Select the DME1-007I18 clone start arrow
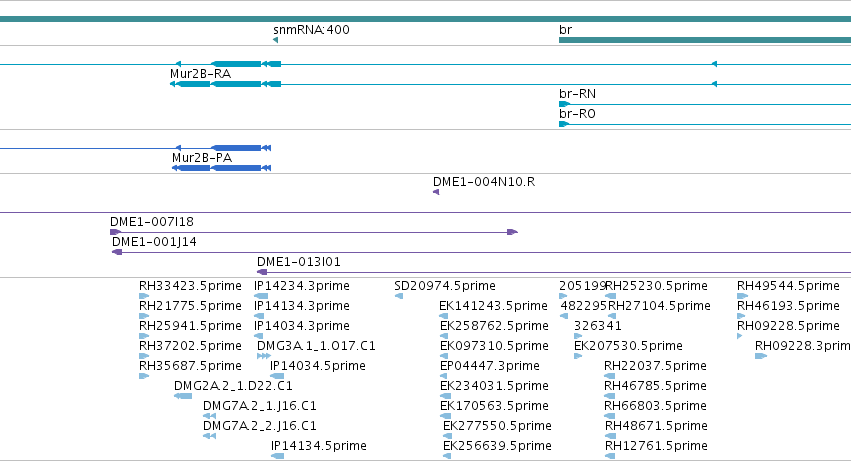 116,232
